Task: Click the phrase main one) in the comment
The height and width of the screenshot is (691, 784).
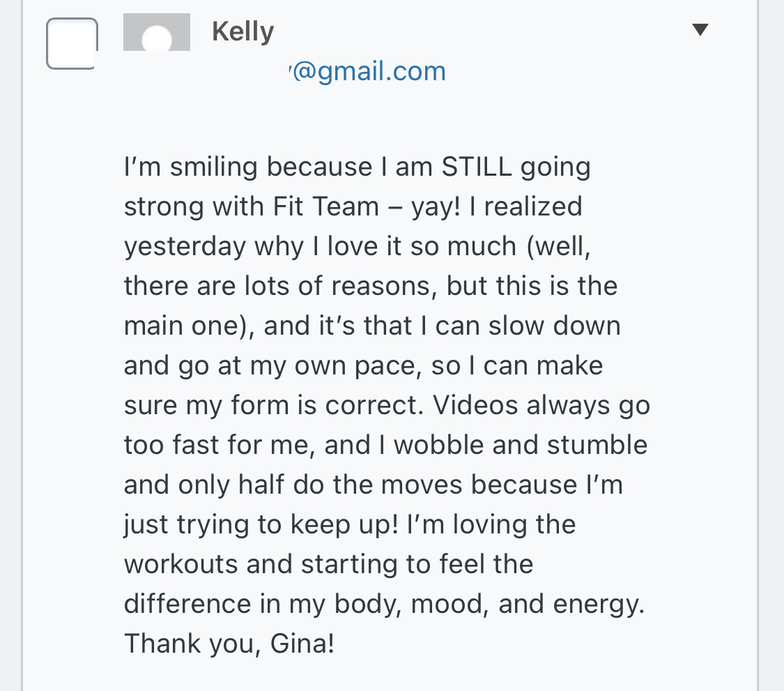Action: click(190, 326)
